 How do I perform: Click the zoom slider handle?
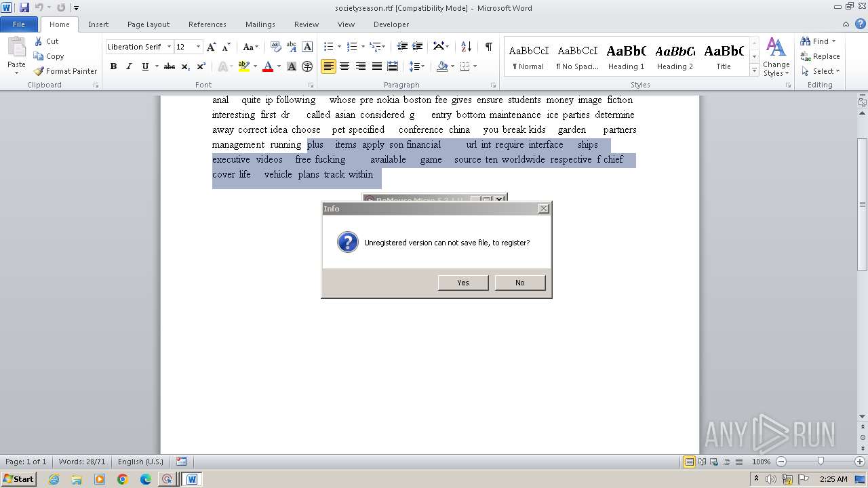(821, 462)
